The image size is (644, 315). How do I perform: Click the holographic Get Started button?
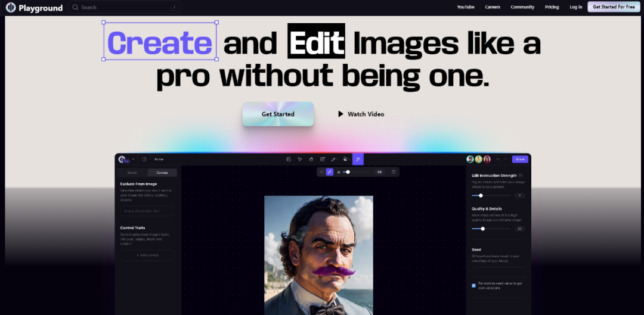coord(278,114)
